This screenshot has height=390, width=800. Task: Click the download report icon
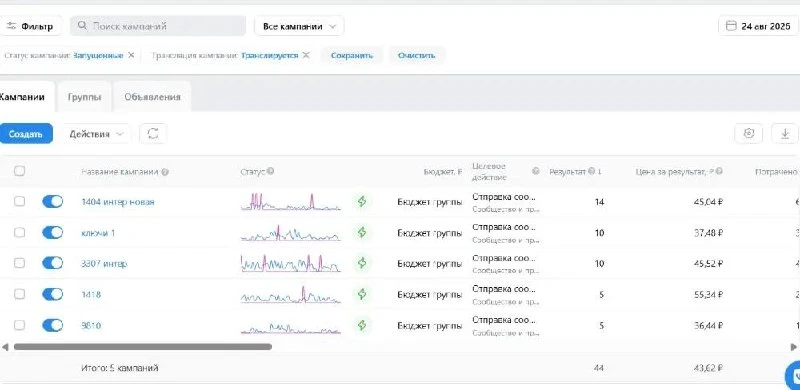[x=785, y=133]
